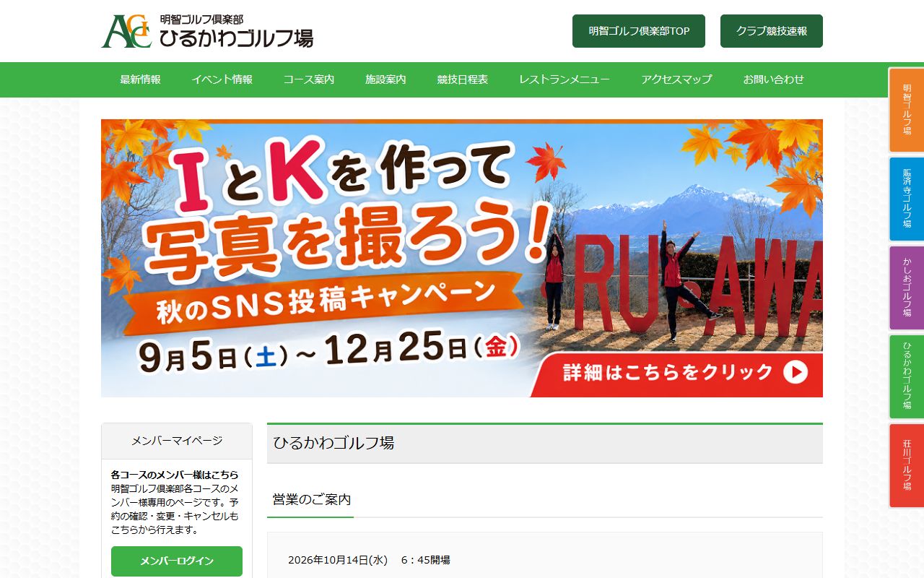
Task: Click the メンバーログイン button
Action: coord(177,561)
